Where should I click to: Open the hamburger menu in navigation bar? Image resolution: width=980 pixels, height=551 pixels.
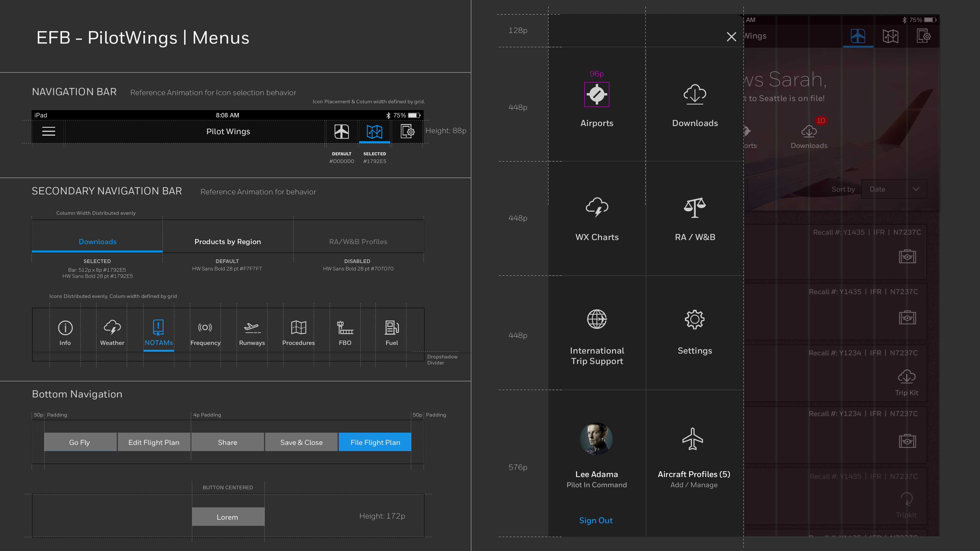(x=48, y=131)
